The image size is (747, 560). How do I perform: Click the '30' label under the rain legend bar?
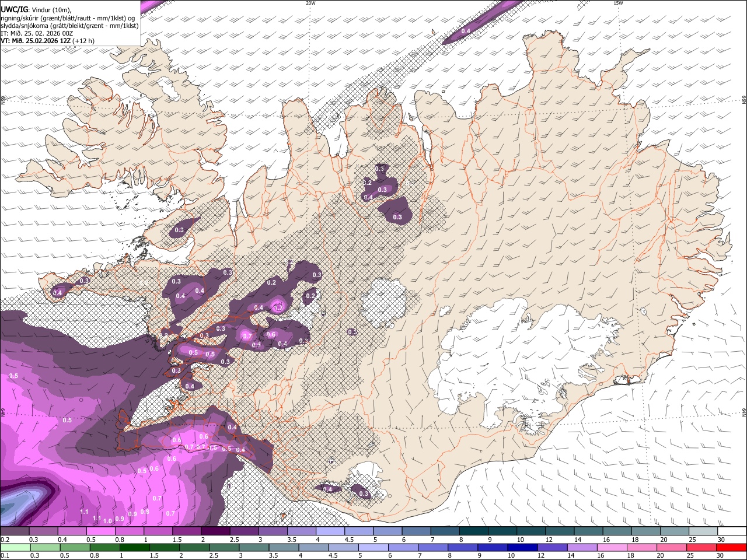(x=721, y=556)
